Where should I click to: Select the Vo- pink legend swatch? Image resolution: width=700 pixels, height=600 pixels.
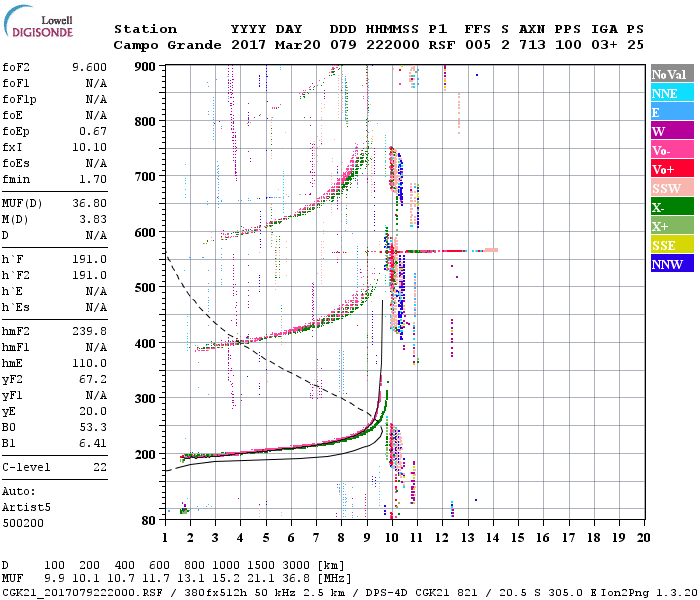click(x=672, y=150)
